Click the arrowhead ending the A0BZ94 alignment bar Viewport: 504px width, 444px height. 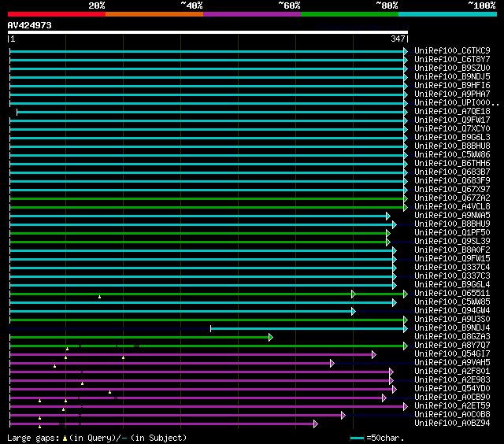tap(315, 424)
